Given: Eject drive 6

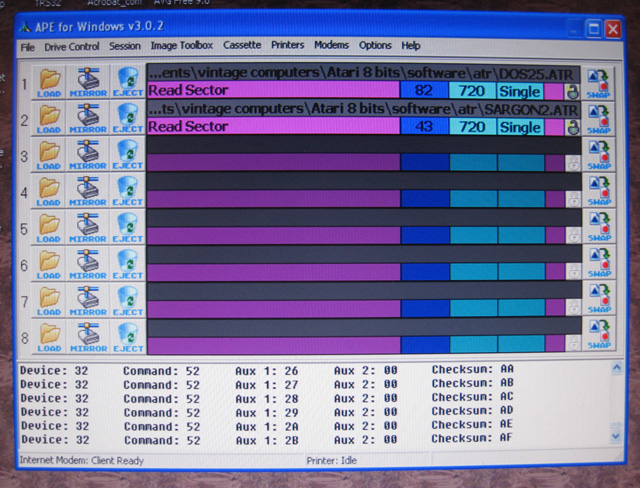Looking at the screenshot, I should click(x=127, y=265).
